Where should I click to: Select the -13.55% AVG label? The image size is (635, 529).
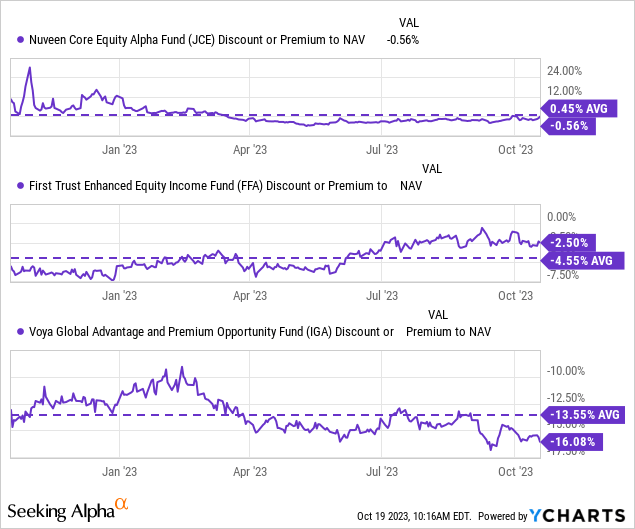(581, 414)
